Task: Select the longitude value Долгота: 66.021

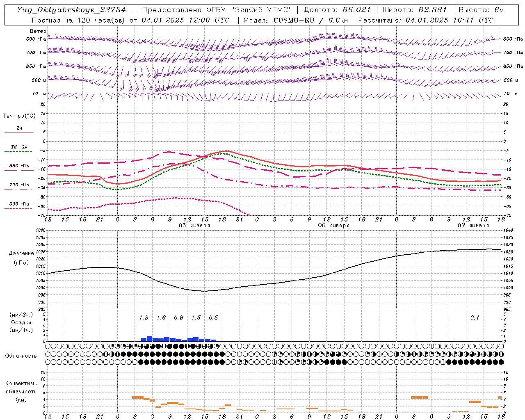Action: click(x=337, y=10)
